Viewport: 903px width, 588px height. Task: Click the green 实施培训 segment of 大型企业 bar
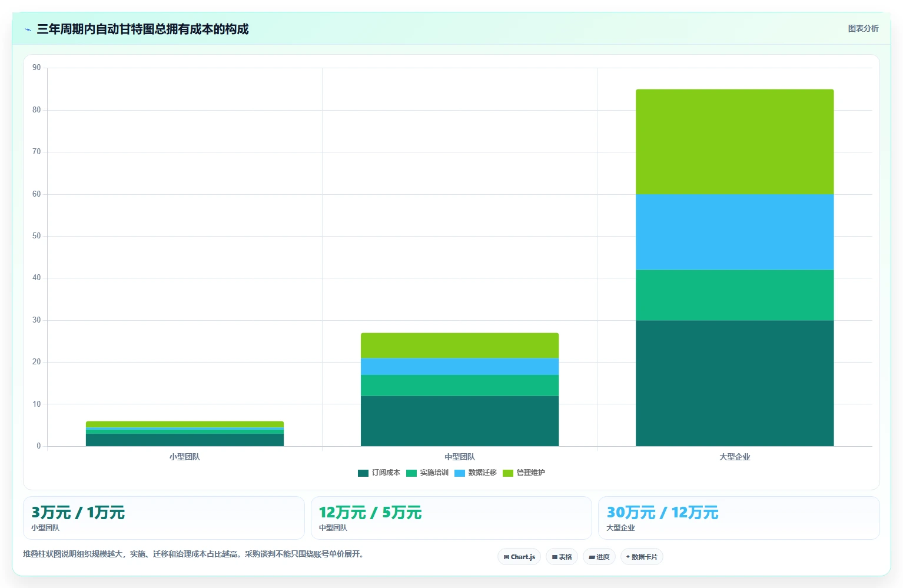(x=735, y=295)
